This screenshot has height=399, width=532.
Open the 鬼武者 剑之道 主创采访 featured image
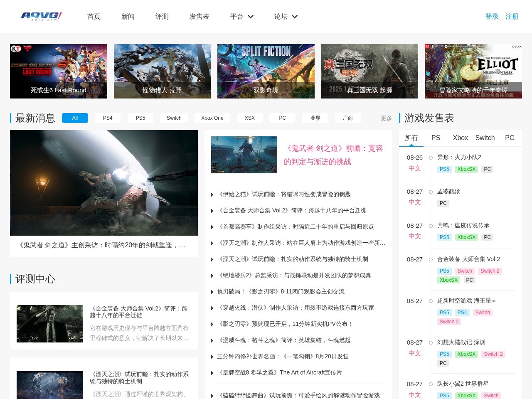(104, 183)
